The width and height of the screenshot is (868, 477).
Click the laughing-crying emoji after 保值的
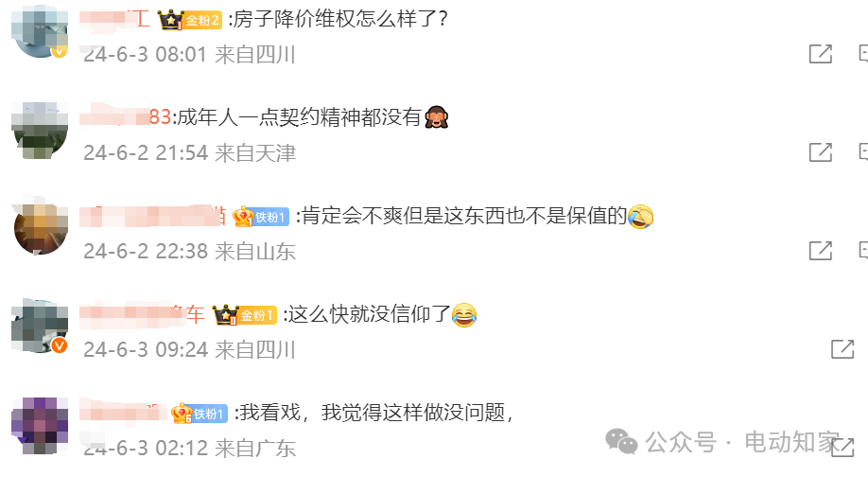click(640, 216)
